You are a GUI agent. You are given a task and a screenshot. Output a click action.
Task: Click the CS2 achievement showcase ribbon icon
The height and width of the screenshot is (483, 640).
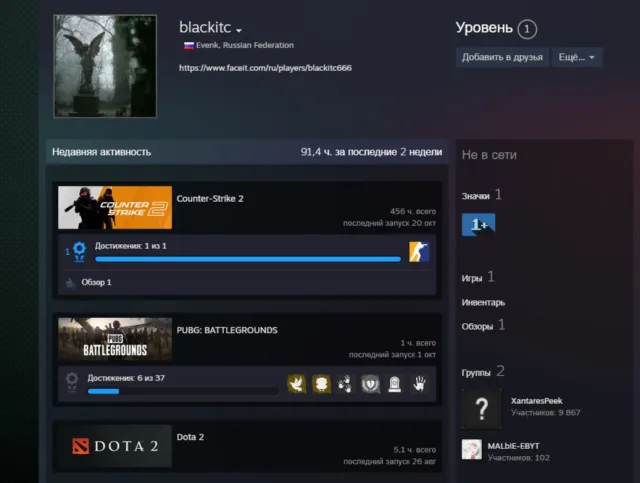[x=79, y=252]
